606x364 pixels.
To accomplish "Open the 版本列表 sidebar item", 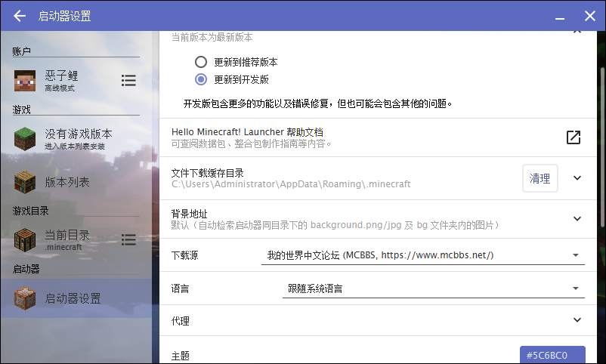I will [x=76, y=182].
